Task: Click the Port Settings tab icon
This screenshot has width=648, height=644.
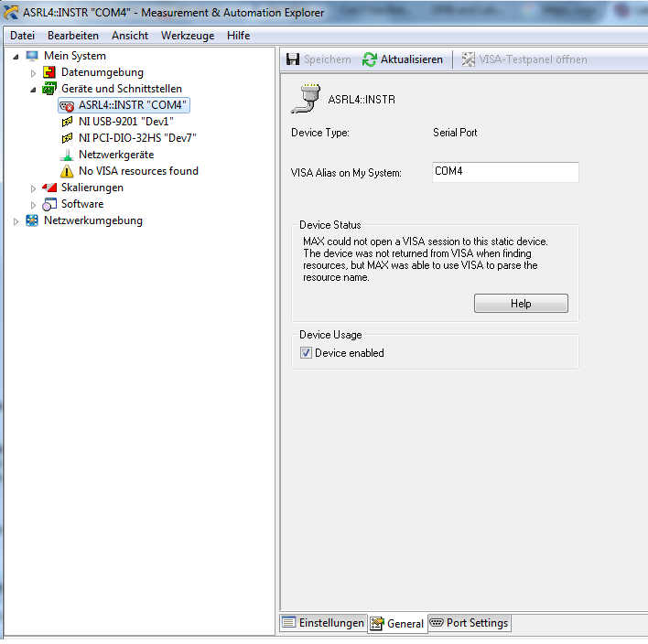Action: [437, 623]
